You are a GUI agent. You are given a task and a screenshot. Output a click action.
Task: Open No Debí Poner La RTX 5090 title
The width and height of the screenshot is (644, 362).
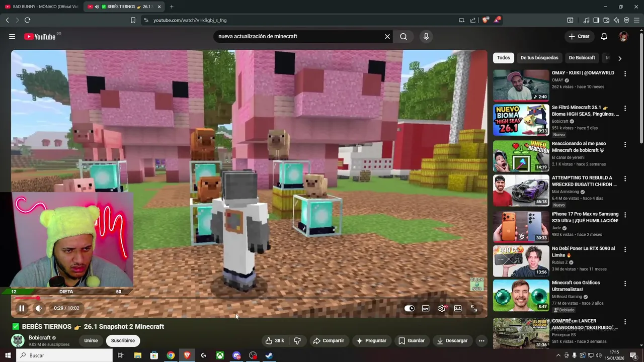click(x=584, y=252)
